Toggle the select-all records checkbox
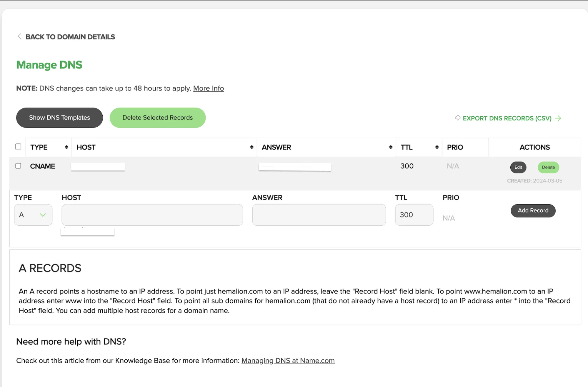 (18, 147)
